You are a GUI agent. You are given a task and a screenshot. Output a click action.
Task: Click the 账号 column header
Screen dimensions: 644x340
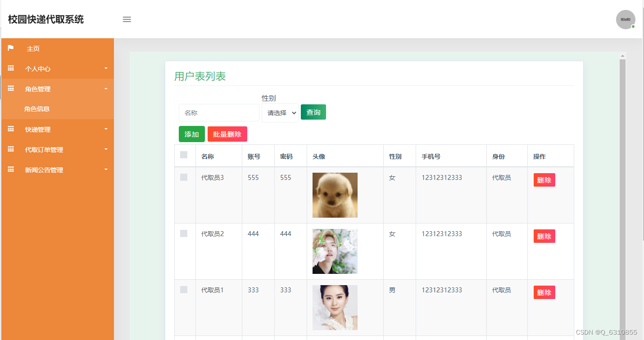coord(254,157)
